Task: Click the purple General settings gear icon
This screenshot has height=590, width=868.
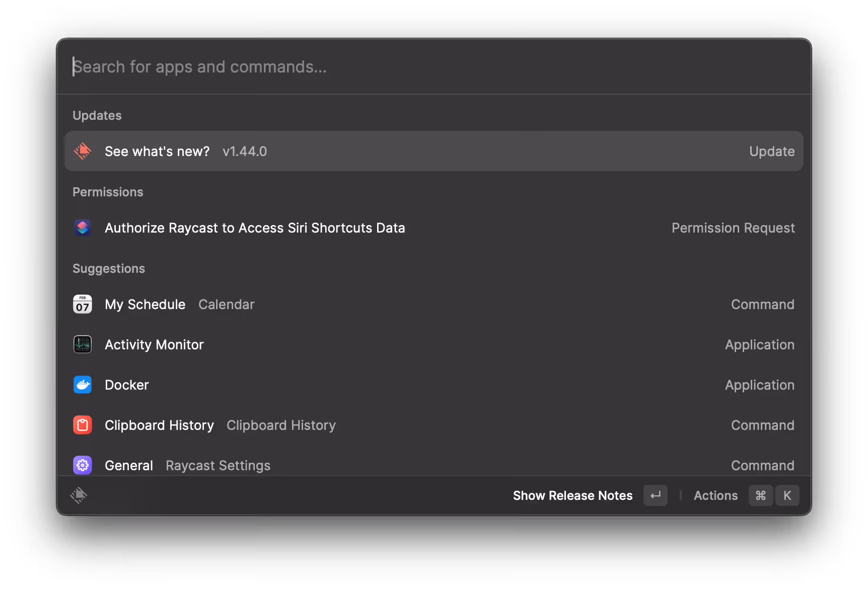Action: (x=83, y=465)
